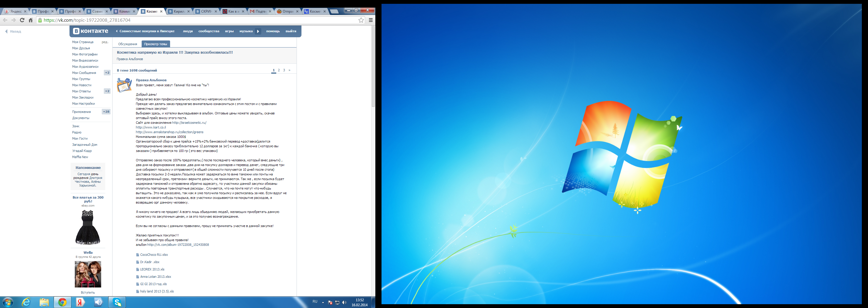Launch Internet Explorer from the taskbar
Screen dimensions: 868x308
click(x=26, y=302)
